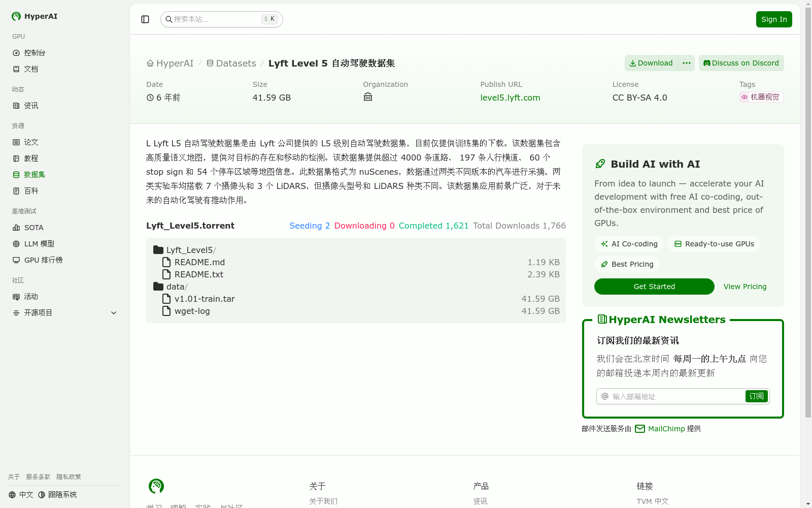The image size is (812, 508).
Task: Open 活动 events in sidebar
Action: pyautogui.click(x=64, y=297)
